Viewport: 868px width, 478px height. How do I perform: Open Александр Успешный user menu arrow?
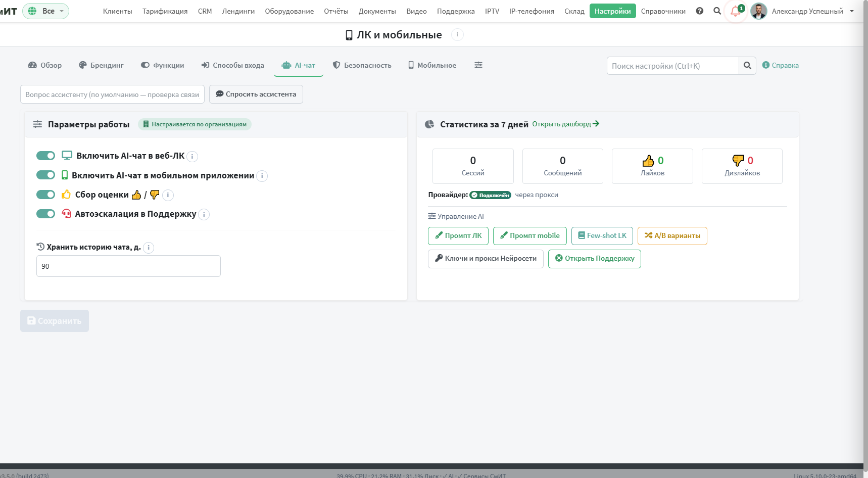click(x=852, y=11)
